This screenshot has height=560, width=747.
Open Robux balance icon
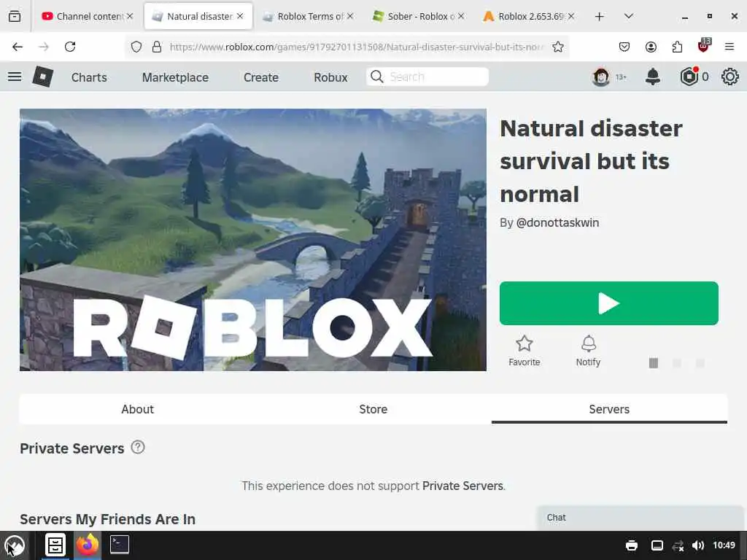click(x=689, y=77)
